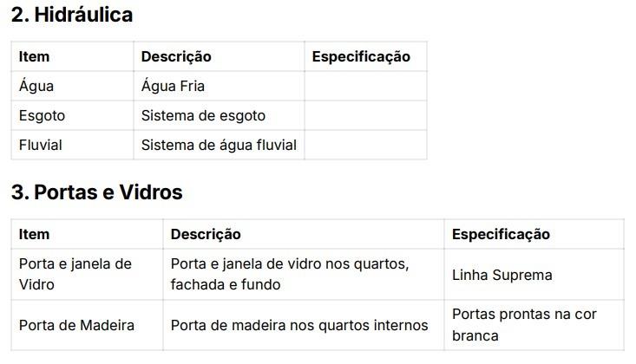Click the Descrição header in the Hidráulica table

click(176, 56)
